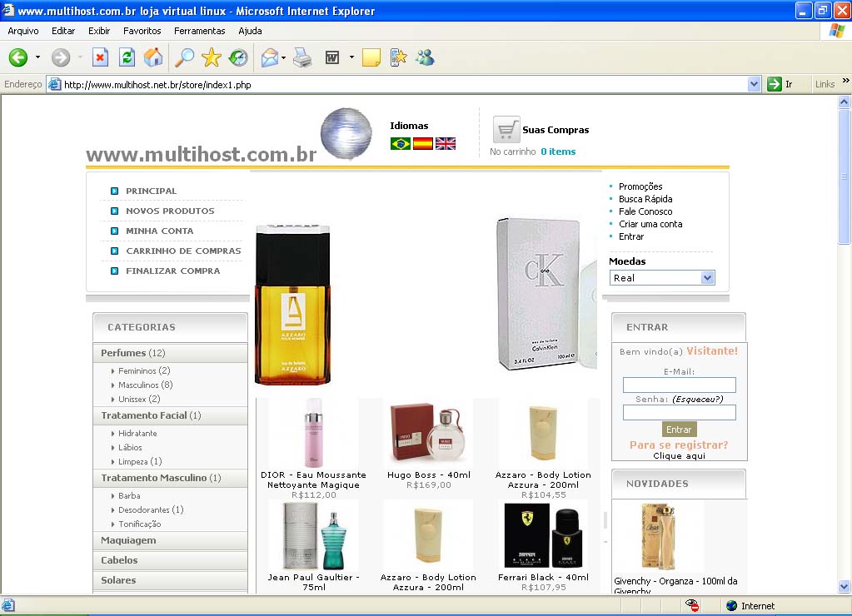Switch language using the Brazilian flag
This screenshot has width=852, height=616.
(x=401, y=143)
